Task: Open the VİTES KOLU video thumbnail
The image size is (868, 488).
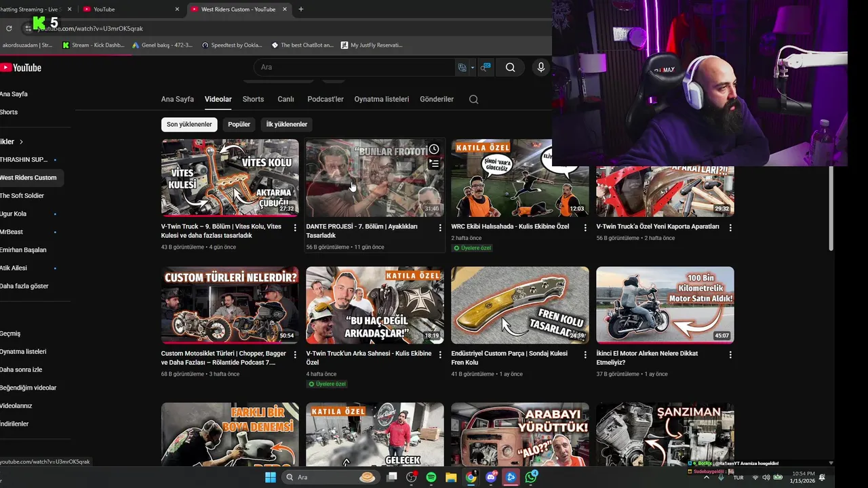Action: pos(230,178)
